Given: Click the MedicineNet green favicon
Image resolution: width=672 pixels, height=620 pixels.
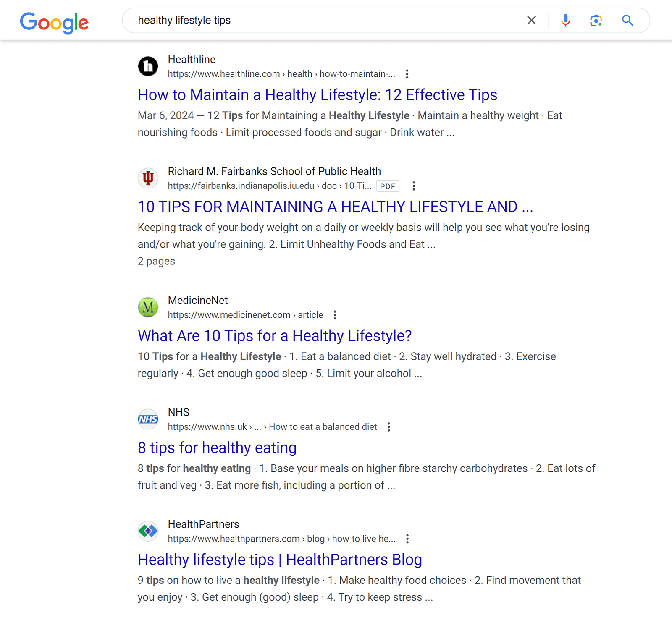Looking at the screenshot, I should 148,307.
